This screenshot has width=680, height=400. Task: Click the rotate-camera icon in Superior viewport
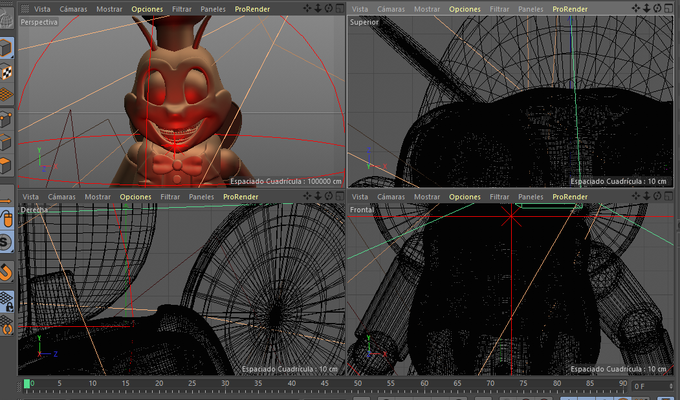[x=657, y=8]
